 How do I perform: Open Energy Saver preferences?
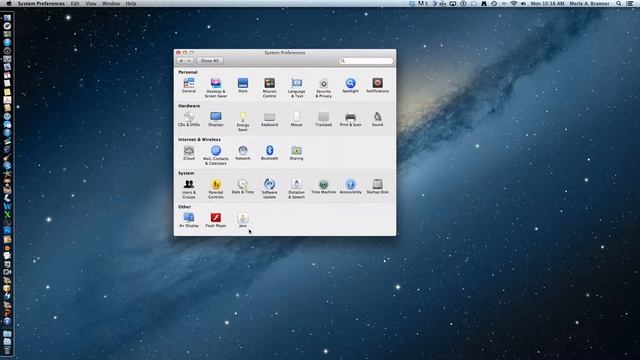[x=243, y=122]
